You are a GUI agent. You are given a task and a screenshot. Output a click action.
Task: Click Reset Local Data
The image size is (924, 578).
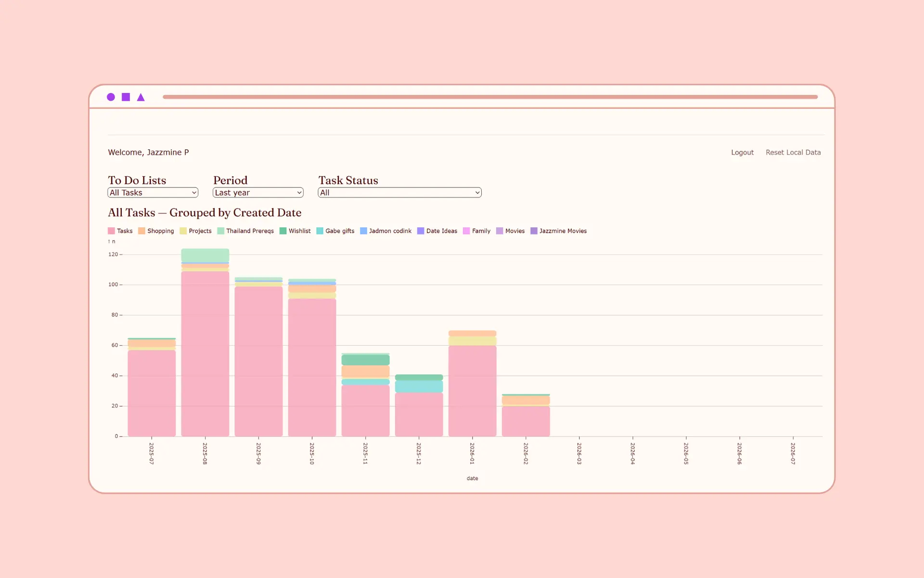click(793, 152)
